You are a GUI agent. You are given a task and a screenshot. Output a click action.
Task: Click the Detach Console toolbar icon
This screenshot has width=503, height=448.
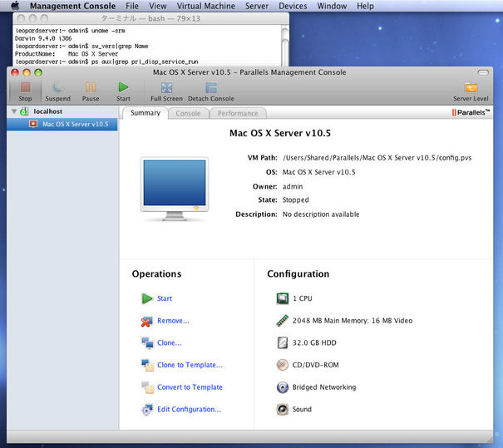[x=210, y=87]
